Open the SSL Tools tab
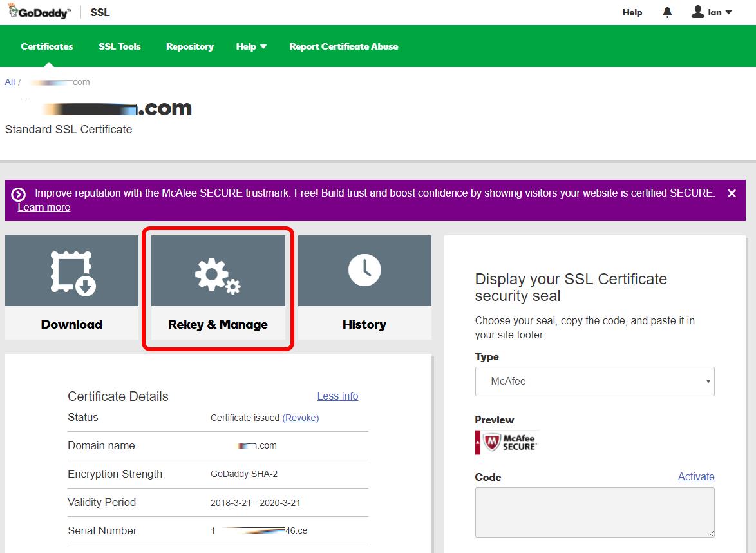The width and height of the screenshot is (756, 553). [x=120, y=46]
